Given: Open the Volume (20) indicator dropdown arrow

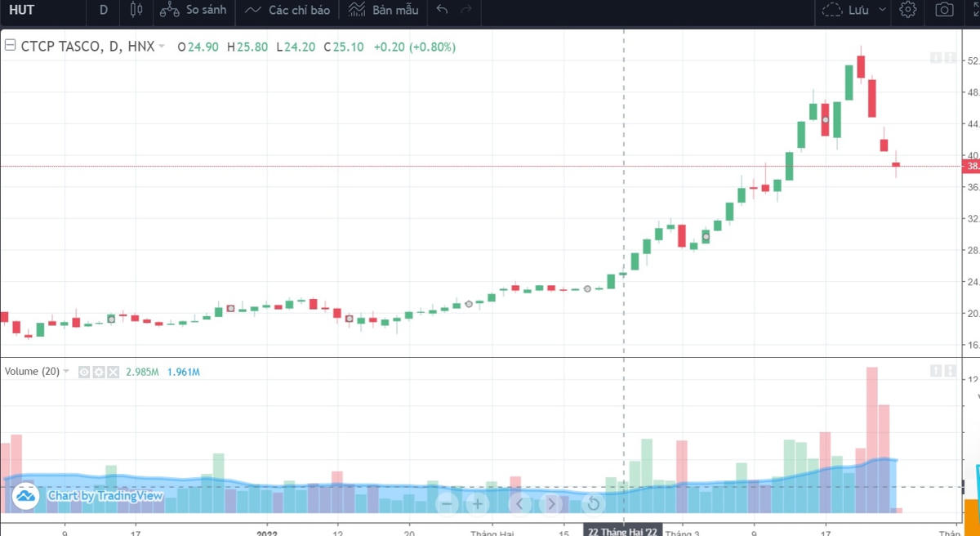Looking at the screenshot, I should 66,372.
